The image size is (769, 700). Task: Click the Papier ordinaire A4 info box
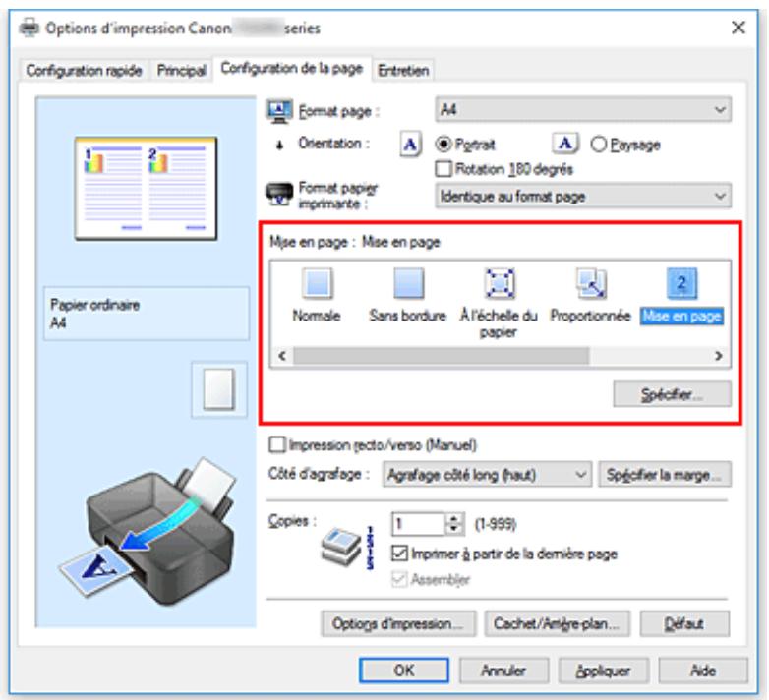(x=147, y=314)
